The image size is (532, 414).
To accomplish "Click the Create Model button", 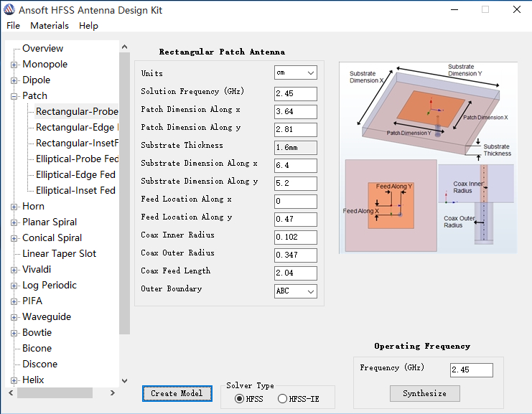I will click(177, 393).
